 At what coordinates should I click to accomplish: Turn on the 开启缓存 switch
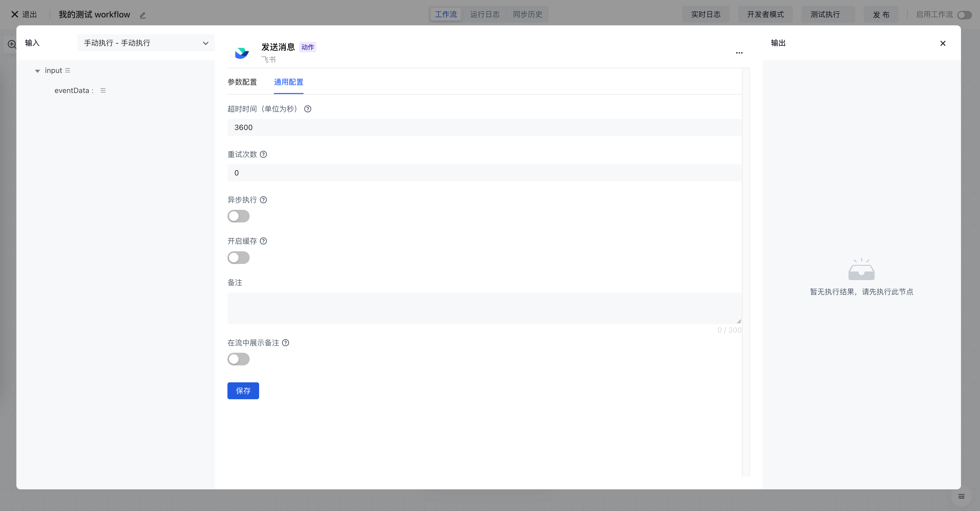(x=239, y=258)
